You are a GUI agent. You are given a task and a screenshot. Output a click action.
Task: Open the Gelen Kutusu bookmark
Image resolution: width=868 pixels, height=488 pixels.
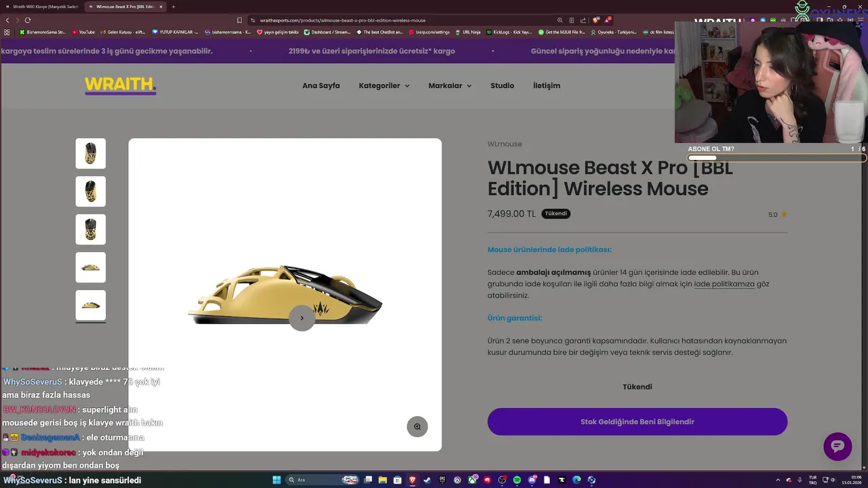123,32
